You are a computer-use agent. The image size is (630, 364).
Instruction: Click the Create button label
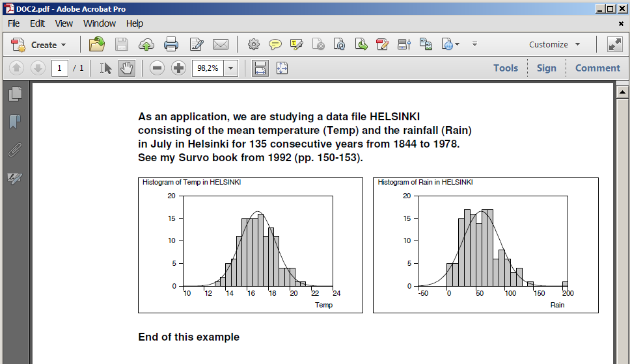[44, 45]
